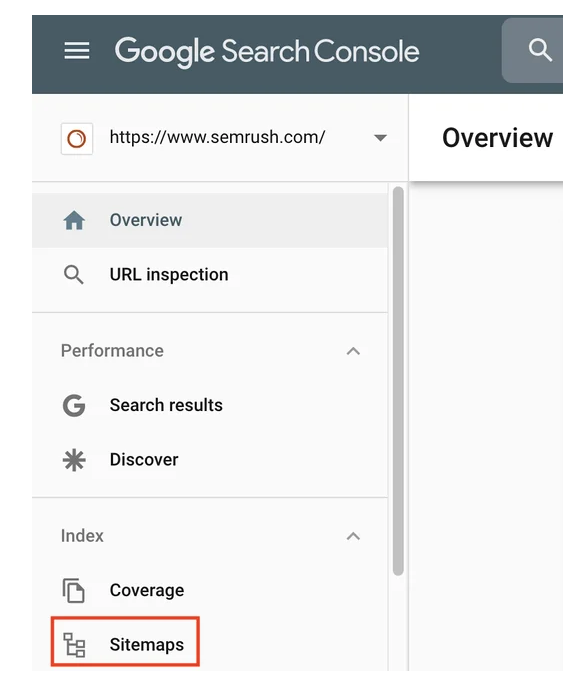Click the search magnifier icon in header

(540, 50)
